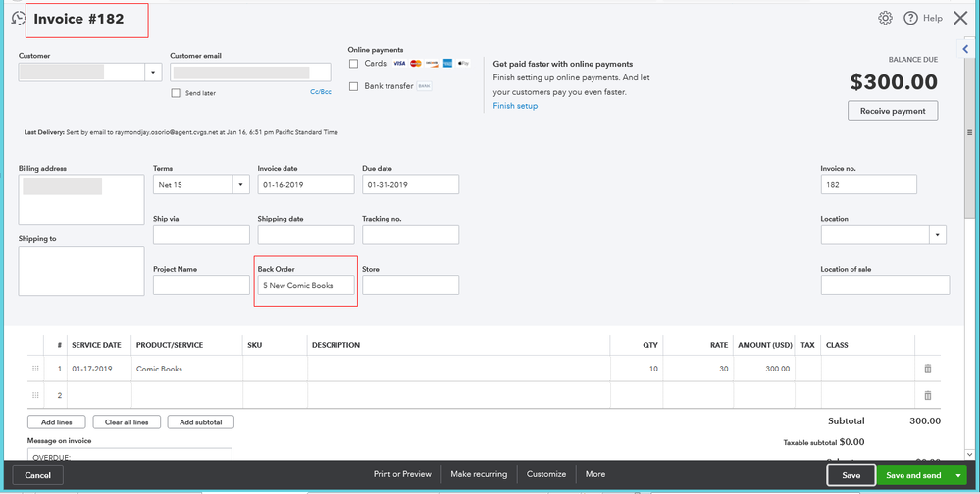Open the More menu in footer

coord(595,474)
